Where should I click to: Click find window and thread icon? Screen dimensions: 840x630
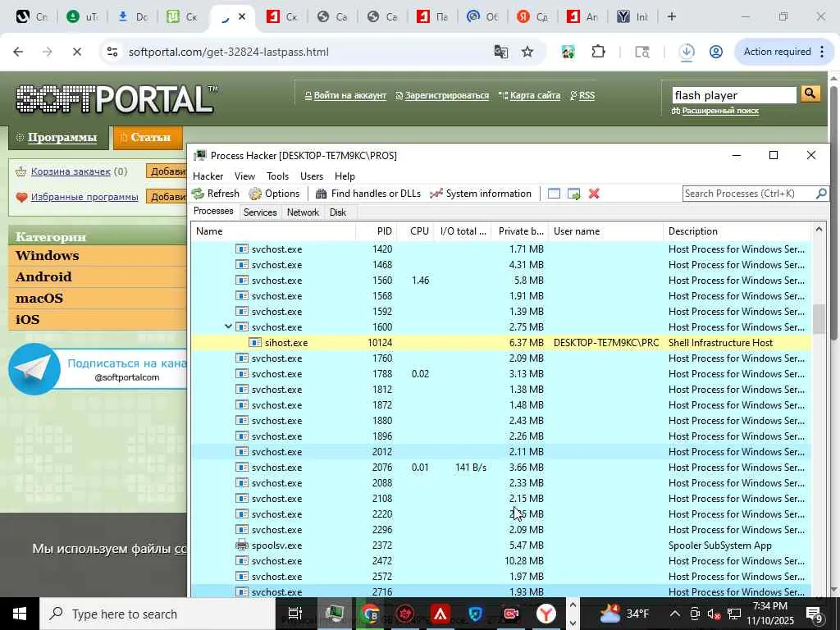(573, 194)
